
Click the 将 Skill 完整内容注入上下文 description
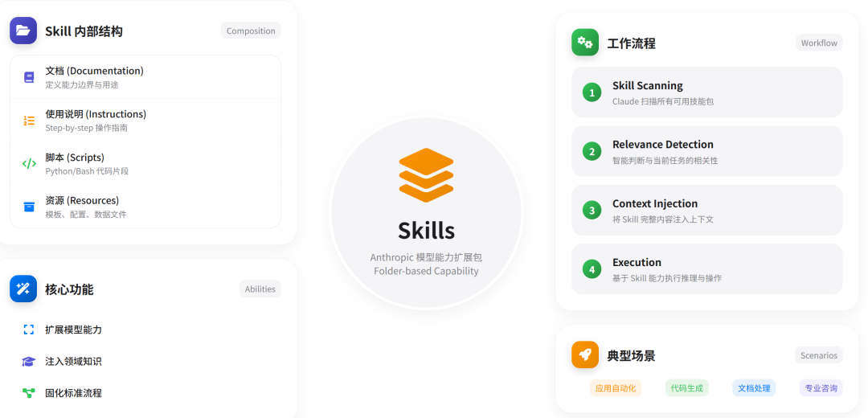(x=662, y=219)
